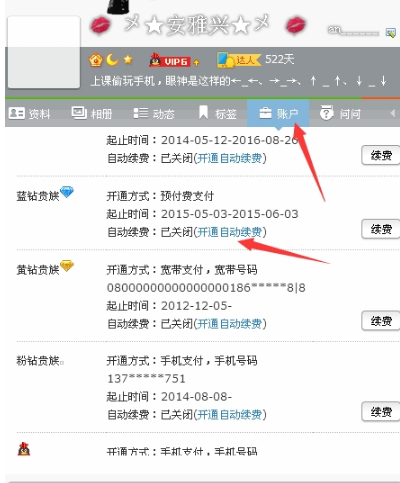Select the 标签 tags tab
Screen dimensions: 400x483
pos(217,114)
